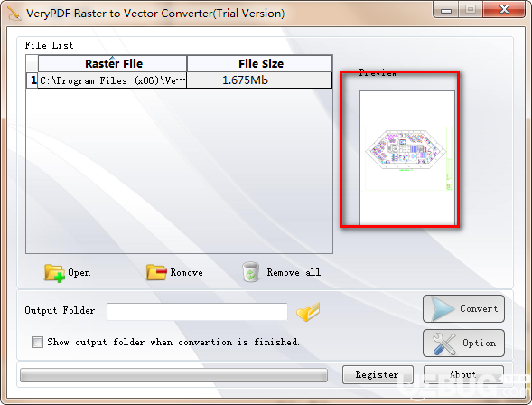Viewport: 532px width, 405px height.
Task: Focus the Output Folder text field
Action: pos(197,311)
